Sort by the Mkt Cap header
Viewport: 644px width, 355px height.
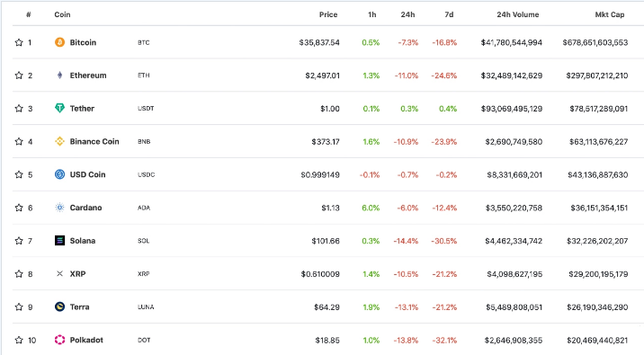point(610,14)
